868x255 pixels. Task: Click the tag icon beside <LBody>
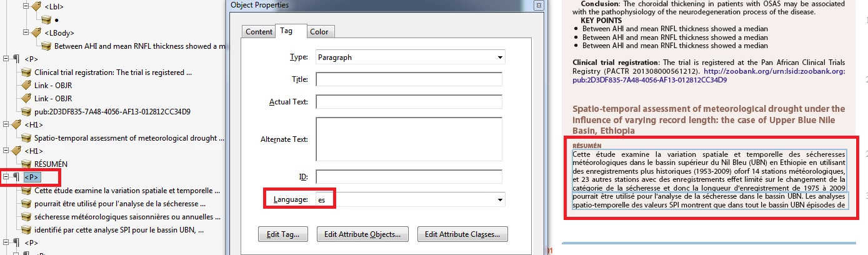coord(36,32)
